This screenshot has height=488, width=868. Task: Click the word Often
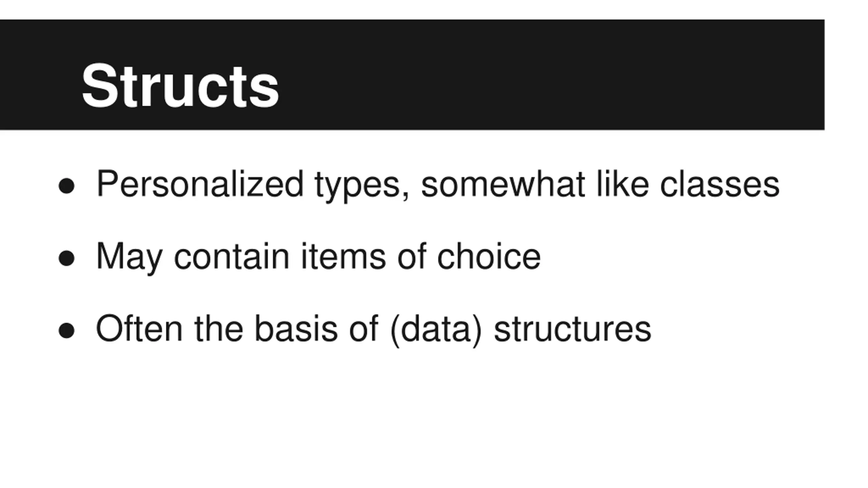click(x=139, y=328)
